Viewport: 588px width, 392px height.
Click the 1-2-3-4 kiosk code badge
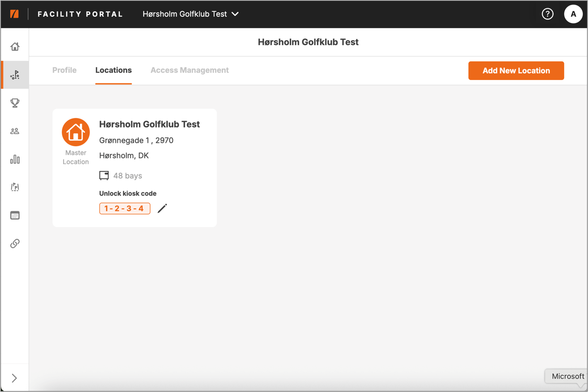point(124,208)
